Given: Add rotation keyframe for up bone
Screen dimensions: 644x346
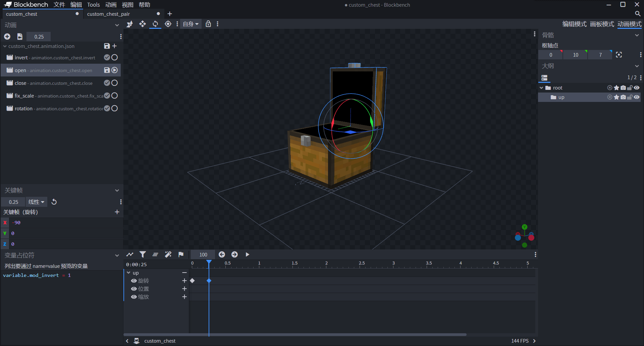Looking at the screenshot, I should [x=184, y=281].
